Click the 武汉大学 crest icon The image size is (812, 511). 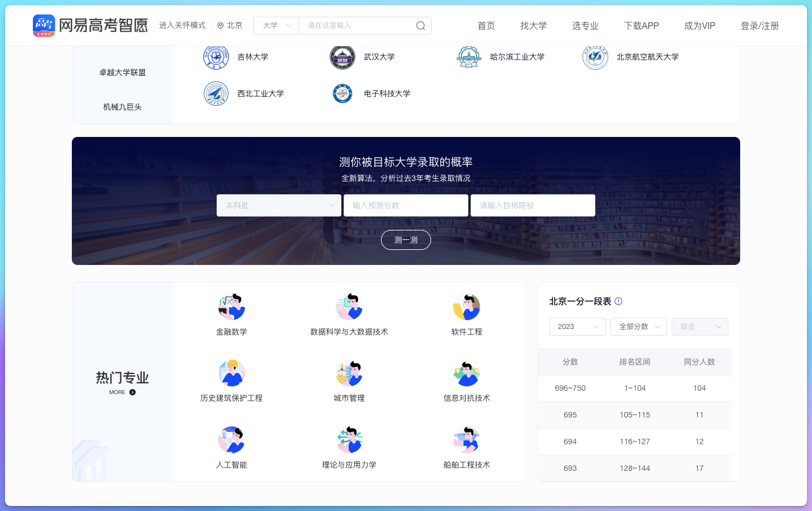(x=342, y=56)
